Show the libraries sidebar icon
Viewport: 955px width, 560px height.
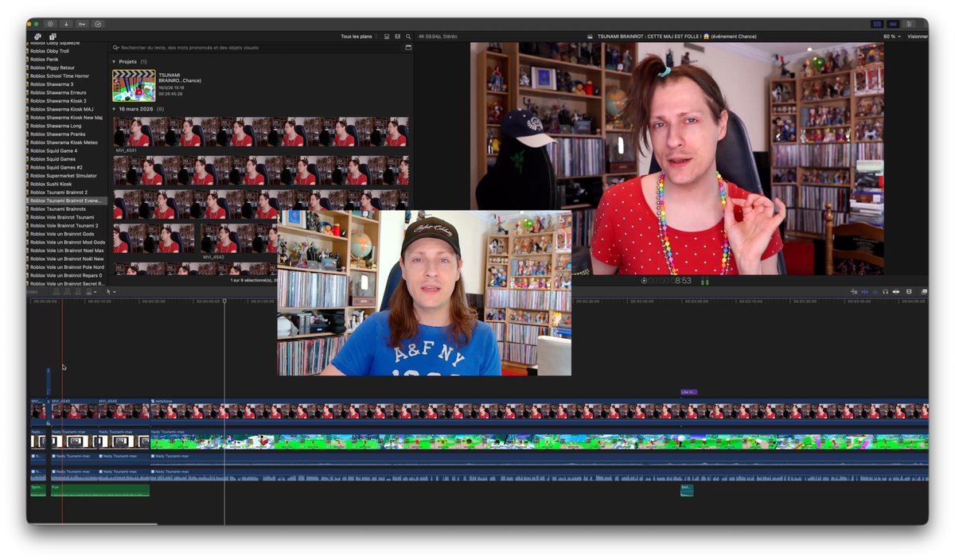pyautogui.click(x=37, y=37)
